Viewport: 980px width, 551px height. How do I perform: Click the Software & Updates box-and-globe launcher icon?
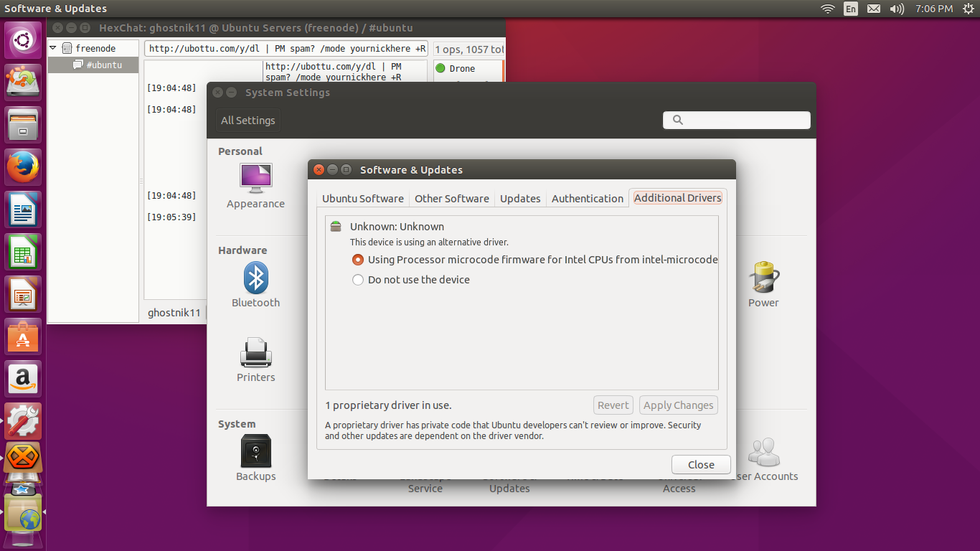24,513
